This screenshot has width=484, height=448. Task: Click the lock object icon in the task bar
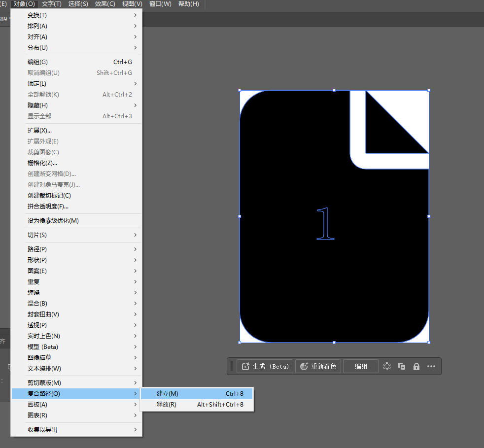416,366
